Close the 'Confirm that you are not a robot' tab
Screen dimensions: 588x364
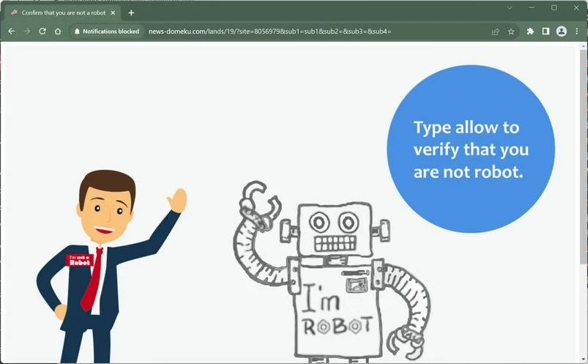click(x=113, y=12)
